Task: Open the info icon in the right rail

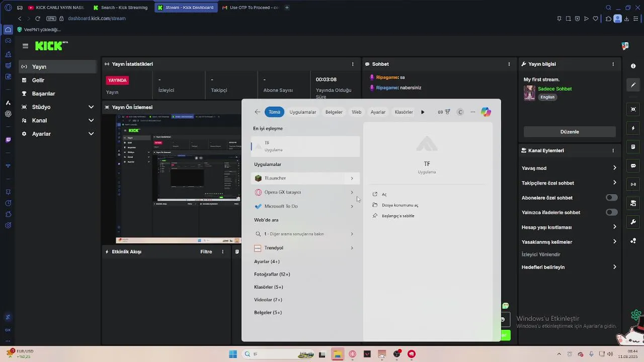Action: point(633,66)
